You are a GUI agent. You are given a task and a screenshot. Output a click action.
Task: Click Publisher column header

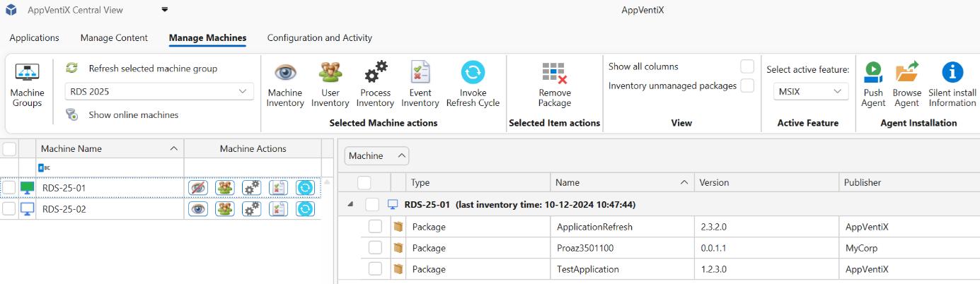point(909,182)
